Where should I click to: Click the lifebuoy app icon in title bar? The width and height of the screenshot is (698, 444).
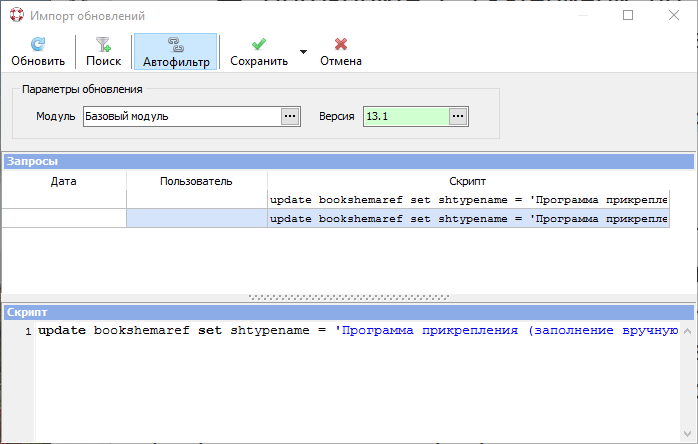[16, 15]
